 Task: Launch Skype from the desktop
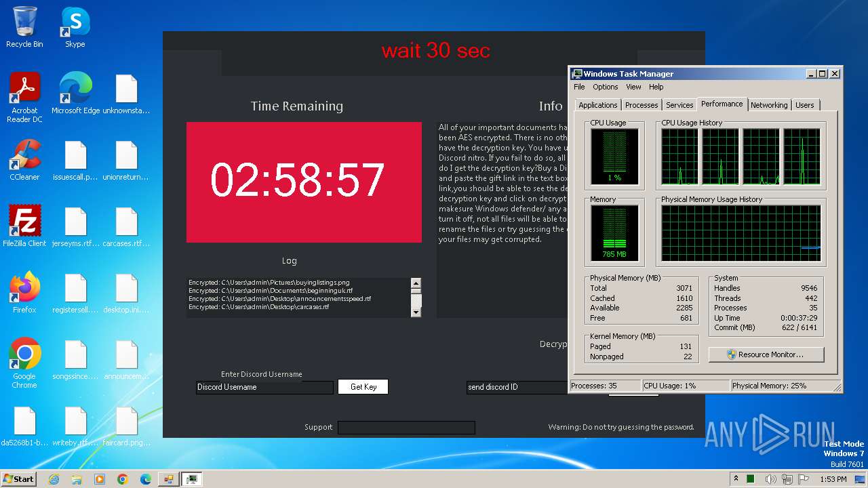coord(75,27)
